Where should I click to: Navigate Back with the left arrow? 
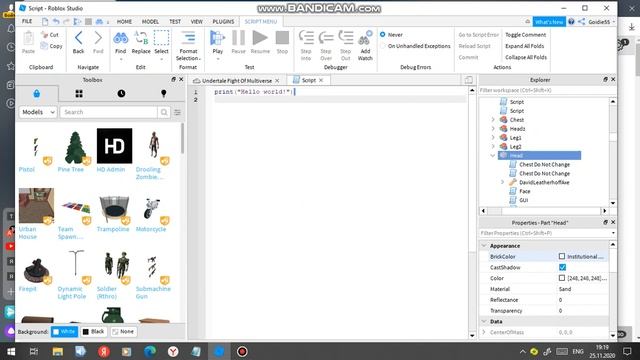coord(78,38)
